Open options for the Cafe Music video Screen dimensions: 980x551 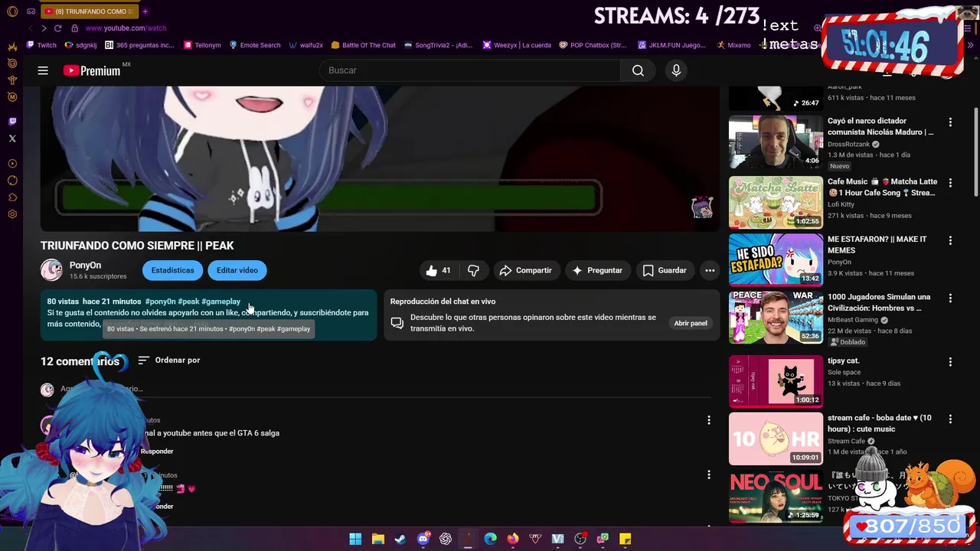click(x=950, y=183)
